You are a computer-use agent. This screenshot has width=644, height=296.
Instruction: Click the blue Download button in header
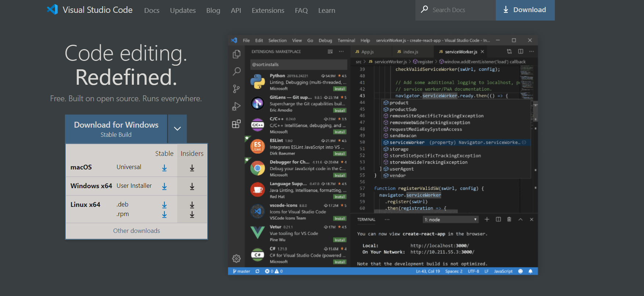click(x=525, y=10)
